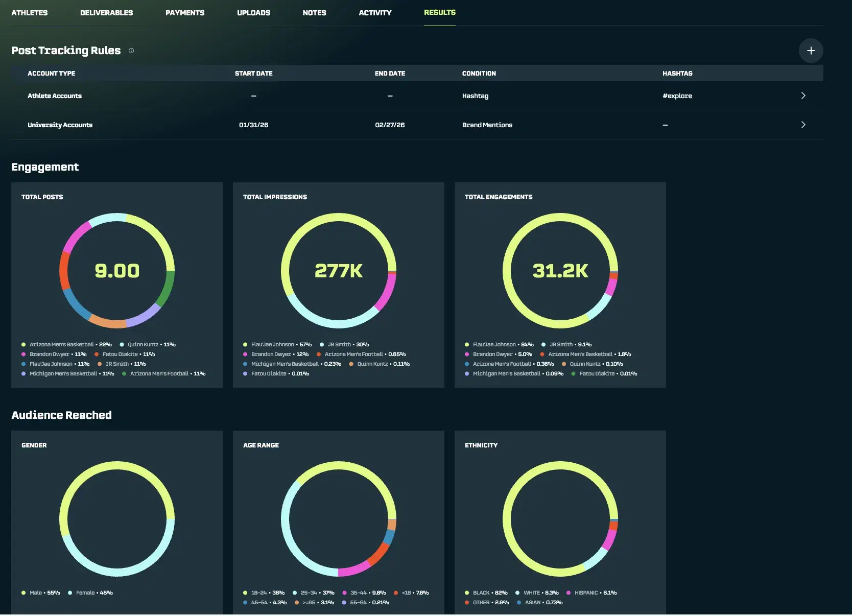This screenshot has width=852, height=616.
Task: Click the 45-54 4.3% age legend
Action: point(265,602)
